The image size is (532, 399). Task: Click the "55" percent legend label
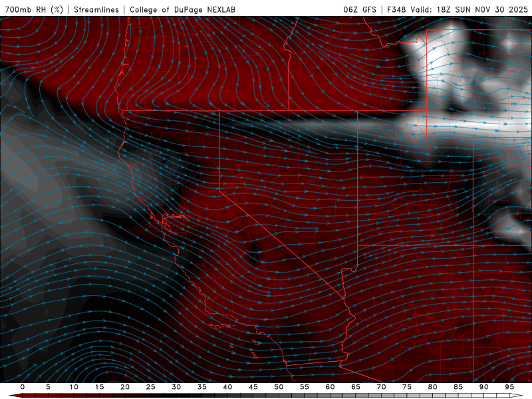305,387
